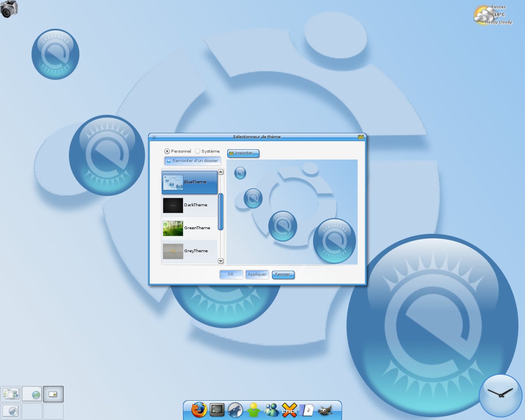Click Remonter d'un dossier button
The height and width of the screenshot is (420, 525).
(x=192, y=161)
